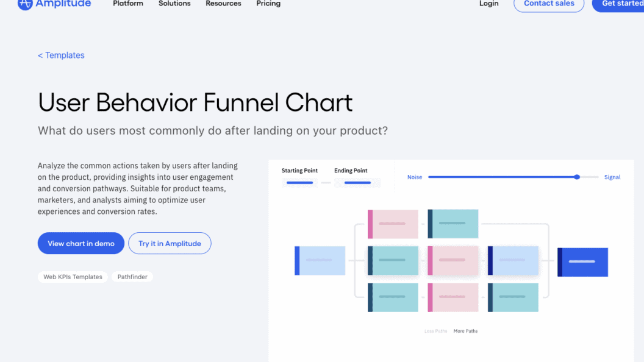Select the pink node in the top path
644x362 pixels.
[392, 224]
